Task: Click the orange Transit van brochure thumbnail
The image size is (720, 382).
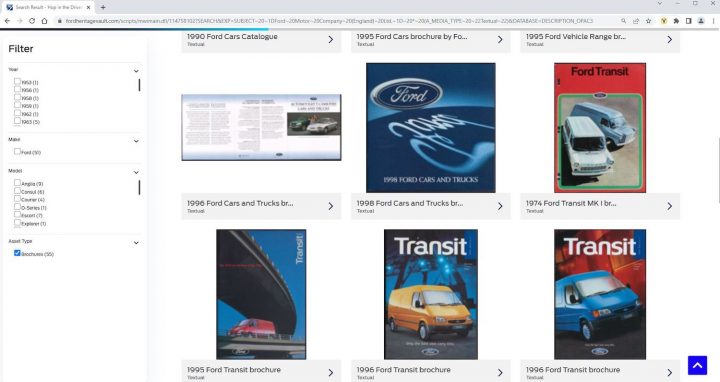Action: [x=431, y=294]
